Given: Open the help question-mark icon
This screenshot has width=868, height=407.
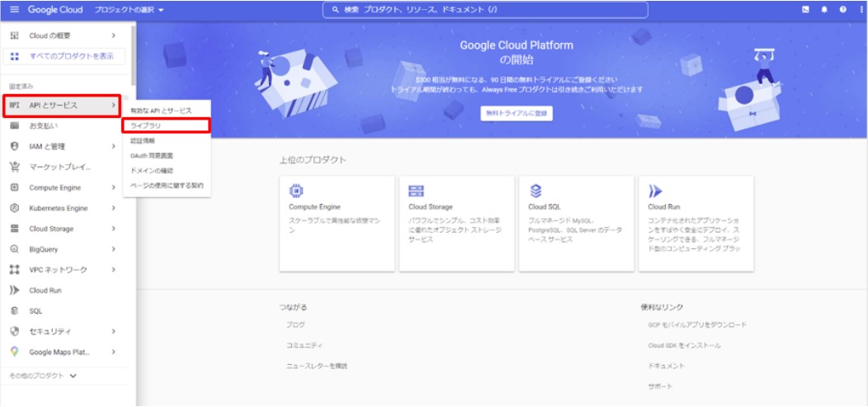Looking at the screenshot, I should [842, 9].
